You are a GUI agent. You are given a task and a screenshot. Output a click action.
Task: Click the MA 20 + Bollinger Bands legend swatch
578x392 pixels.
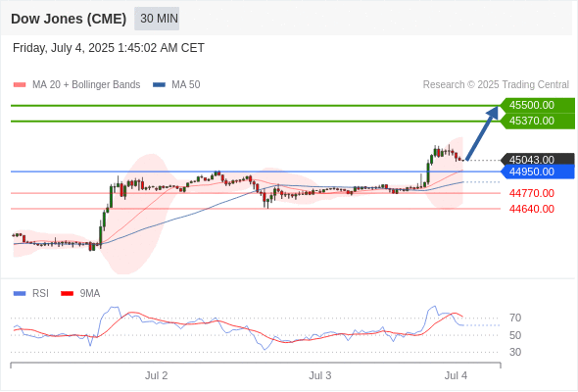coord(20,85)
